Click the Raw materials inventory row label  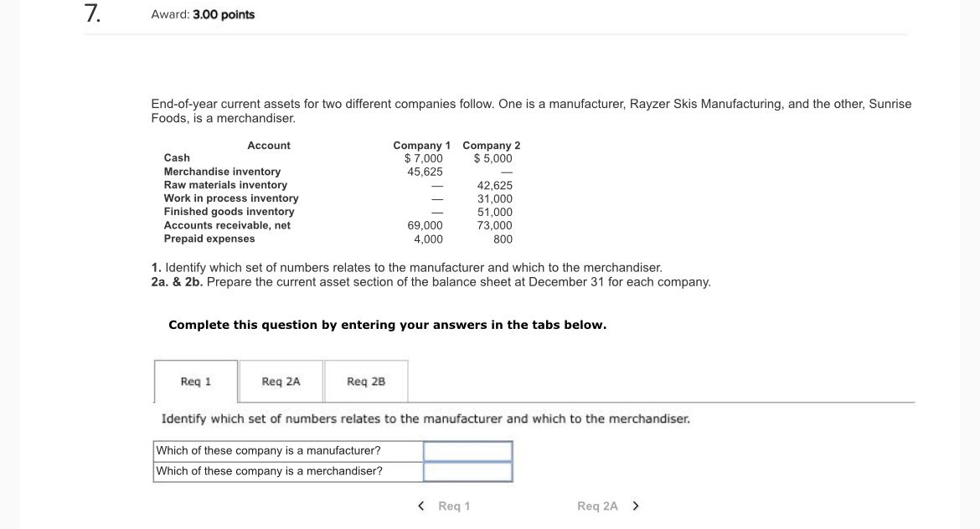pyautogui.click(x=225, y=185)
